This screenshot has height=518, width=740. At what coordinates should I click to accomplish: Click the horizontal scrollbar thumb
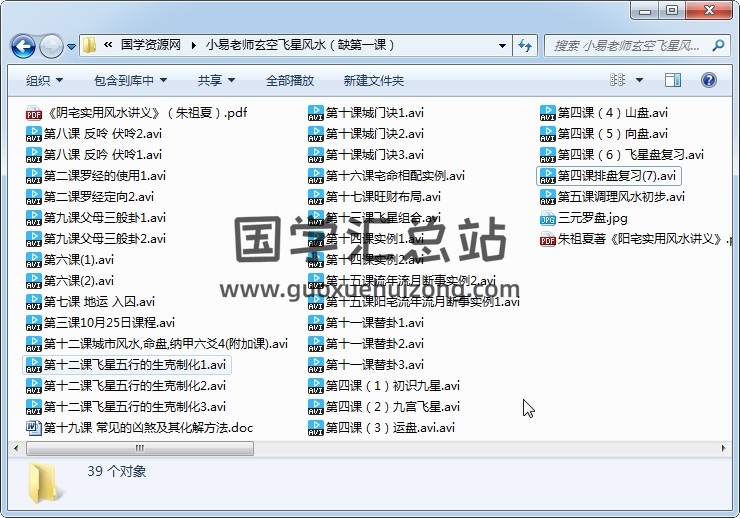coord(140,448)
